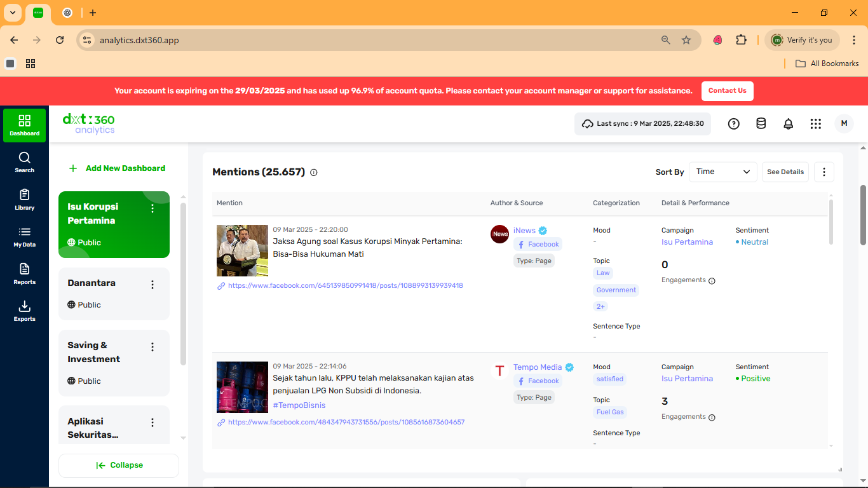This screenshot has width=868, height=488.
Task: Open the Reports sidebar section
Action: click(24, 274)
